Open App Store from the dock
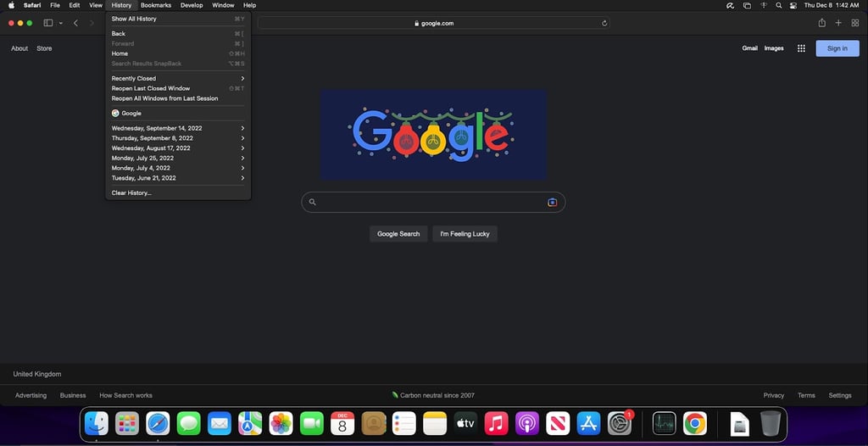The width and height of the screenshot is (868, 446). pyautogui.click(x=588, y=424)
